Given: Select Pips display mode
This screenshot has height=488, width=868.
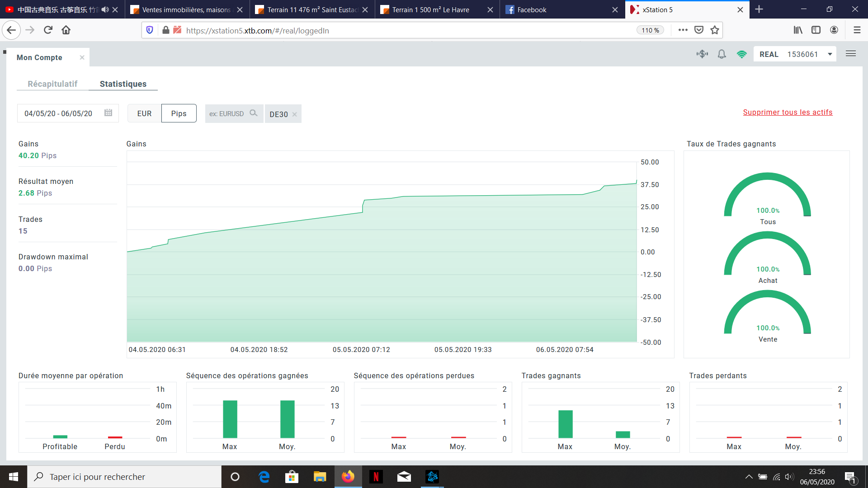Looking at the screenshot, I should point(179,113).
